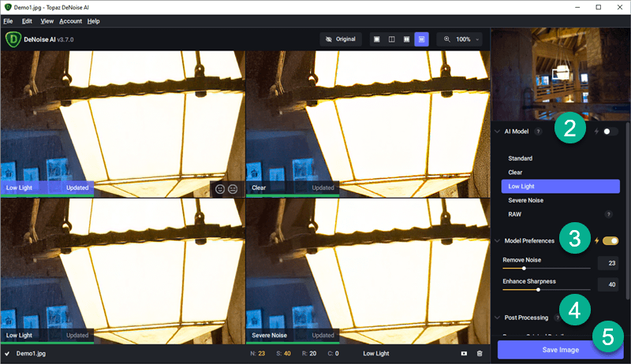Click the v3.7.0 version label
This screenshot has width=631, height=364.
pyautogui.click(x=65, y=39)
